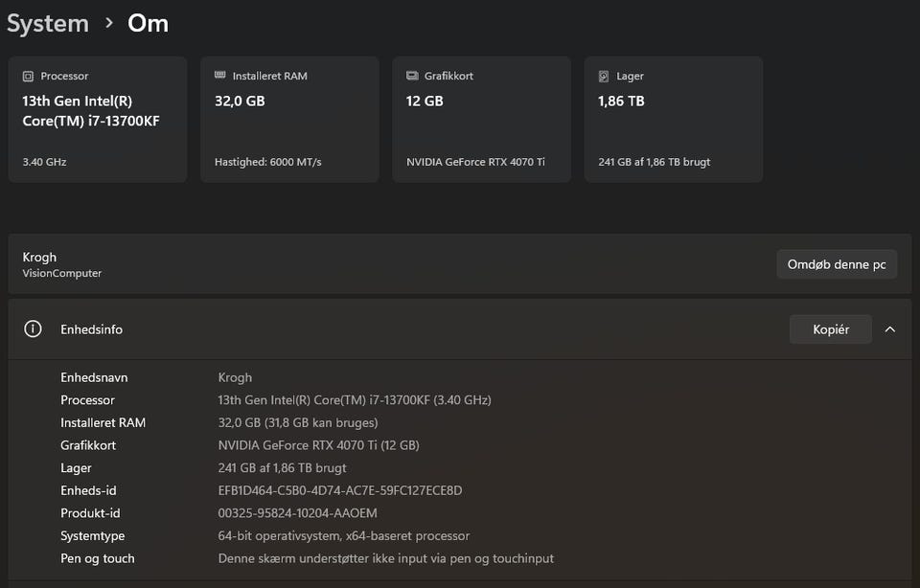
Task: Copy device info with Kopiér button
Action: [x=831, y=329]
